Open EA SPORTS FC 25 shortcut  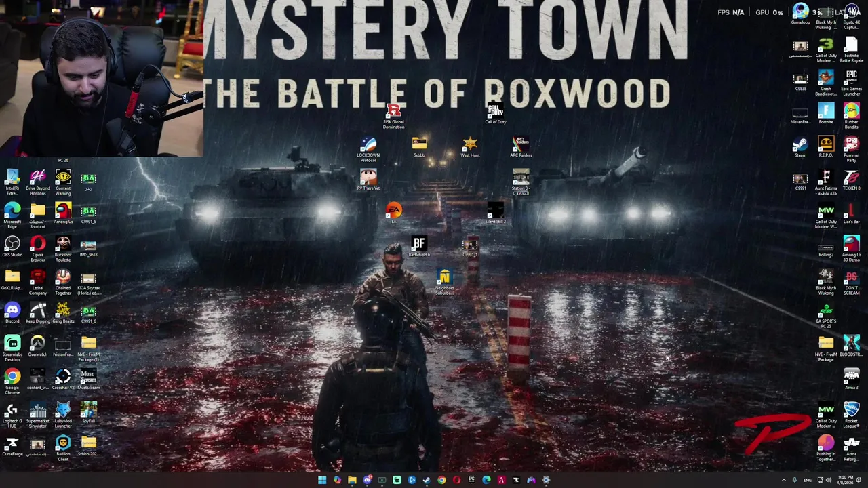click(826, 316)
